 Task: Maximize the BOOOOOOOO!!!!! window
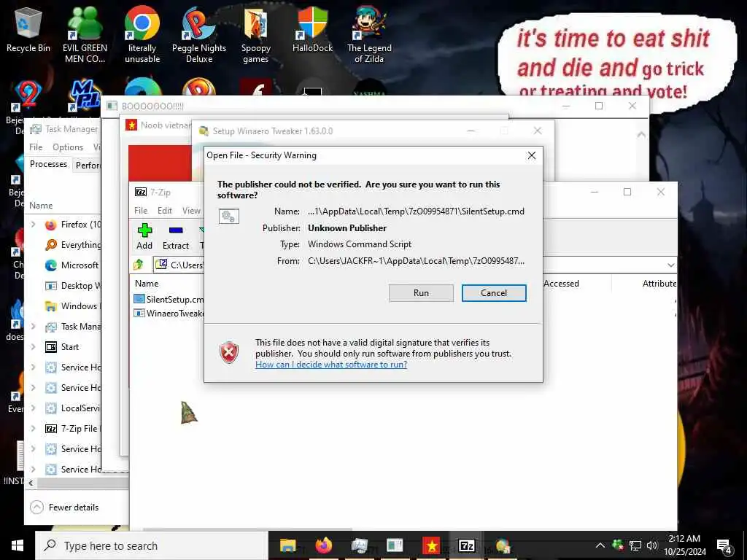pos(599,106)
